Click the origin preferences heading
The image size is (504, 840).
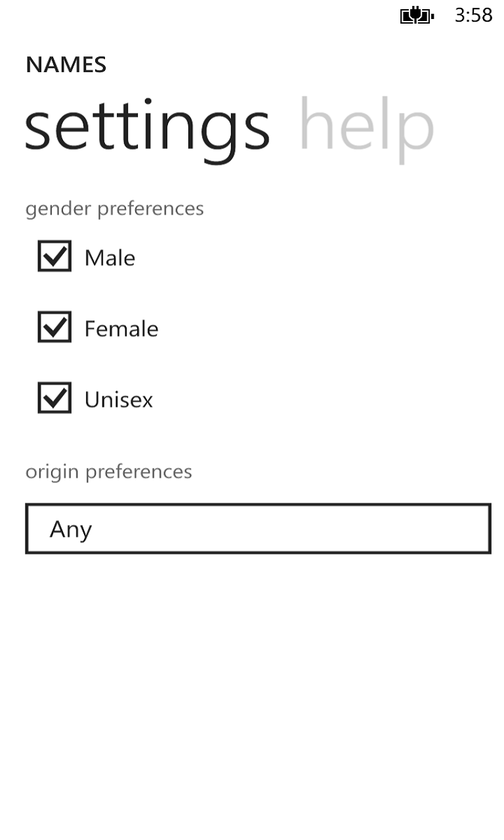coord(109,472)
